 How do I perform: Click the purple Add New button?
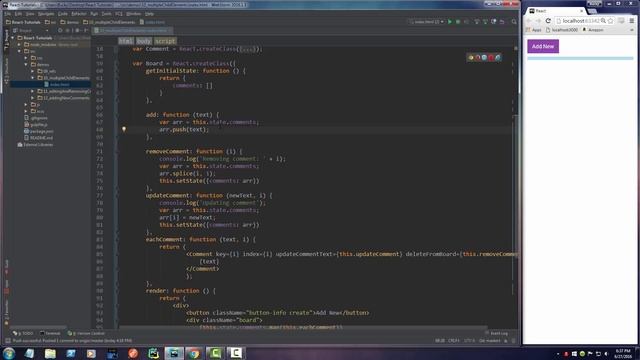[x=543, y=46]
